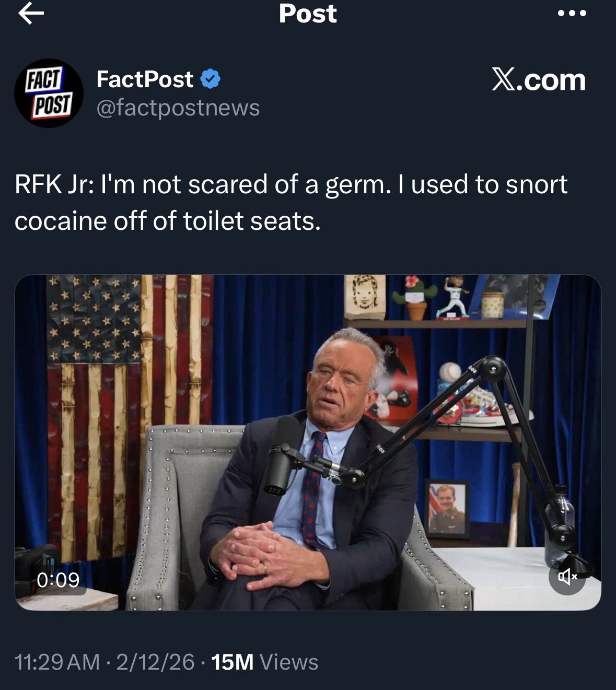Open the three-dot more options menu
Viewport: 616px width, 690px height.
pyautogui.click(x=572, y=14)
